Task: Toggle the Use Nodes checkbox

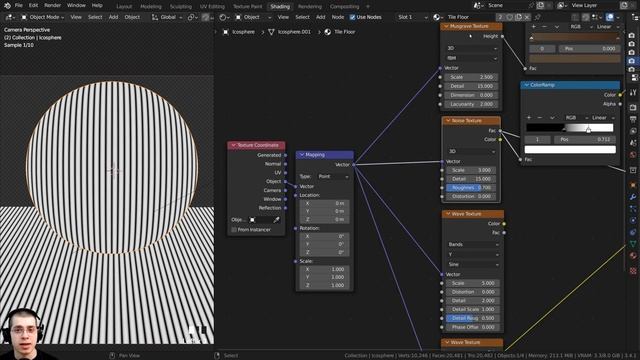Action: coord(352,17)
